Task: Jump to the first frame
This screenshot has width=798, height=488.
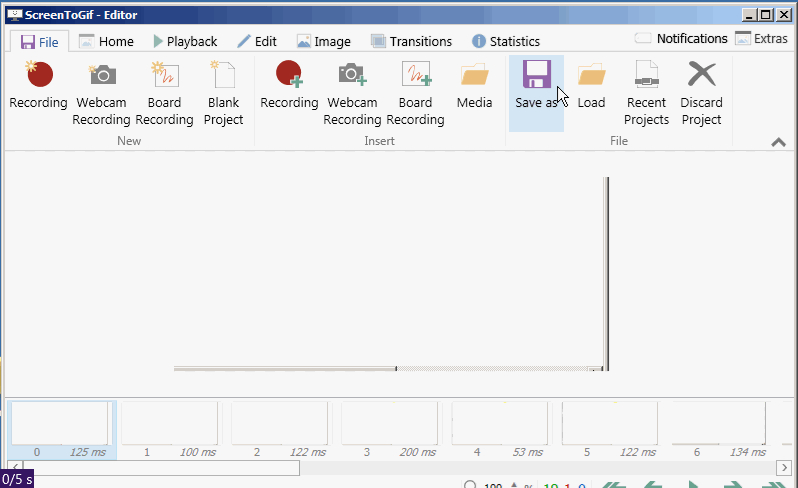Action: click(614, 485)
